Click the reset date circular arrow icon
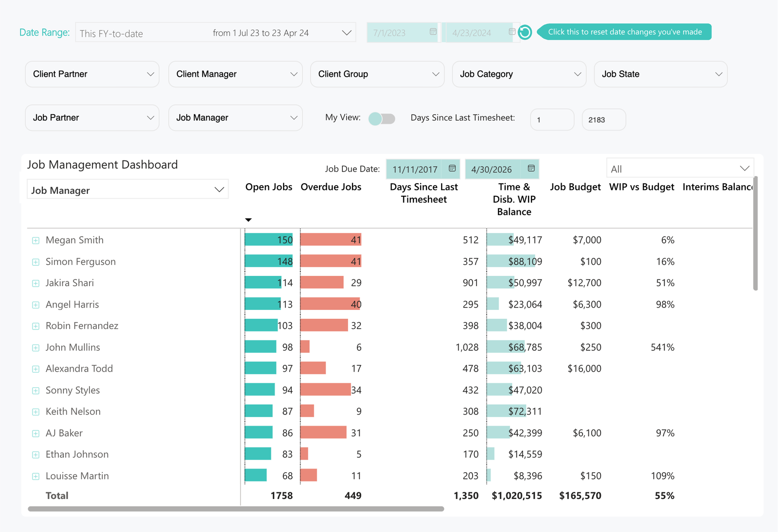Image resolution: width=778 pixels, height=532 pixels. coord(525,33)
